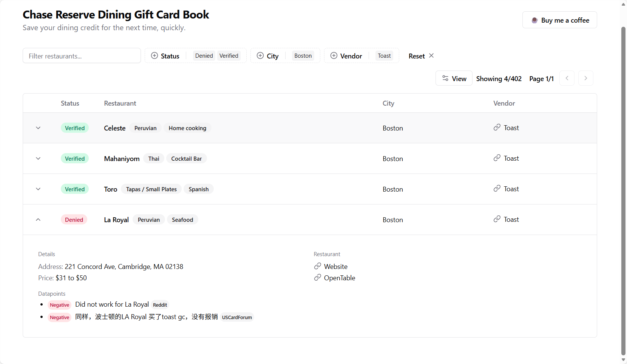Click the Restaurant column header
627x364 pixels.
coord(120,103)
